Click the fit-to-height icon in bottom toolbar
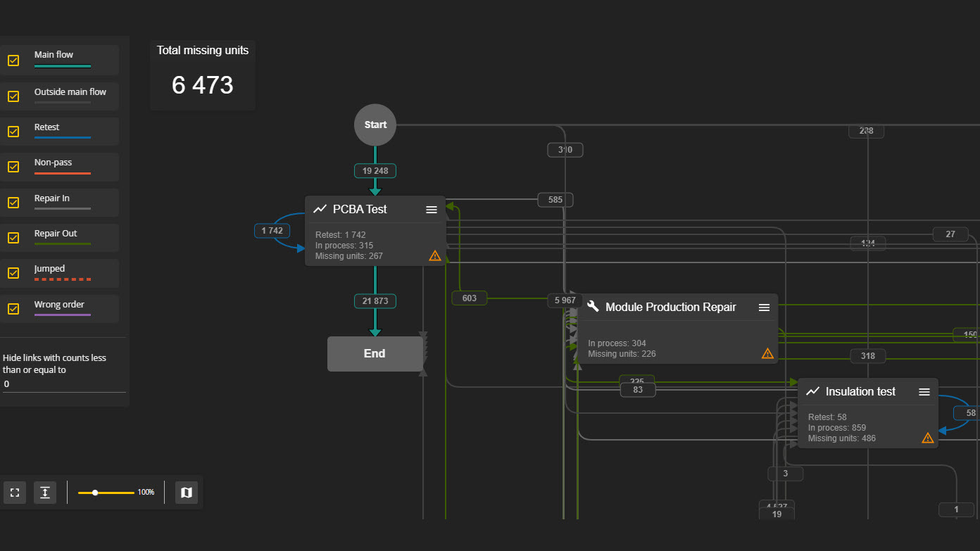 pos(45,493)
